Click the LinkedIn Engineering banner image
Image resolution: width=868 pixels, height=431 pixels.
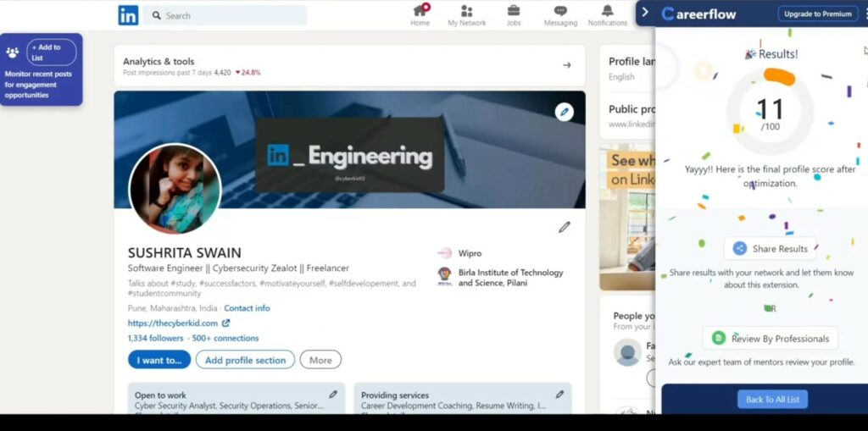tap(349, 156)
